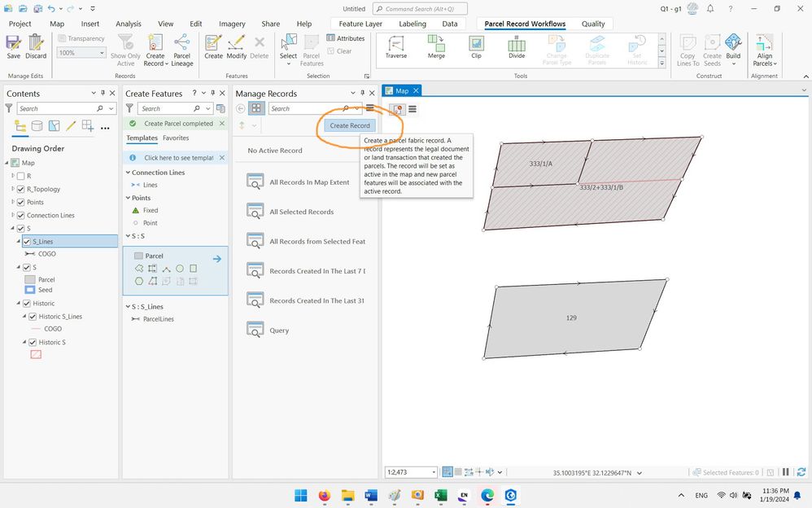The height and width of the screenshot is (508, 812).
Task: Show List By Drawing Order view
Action: pyautogui.click(x=20, y=126)
